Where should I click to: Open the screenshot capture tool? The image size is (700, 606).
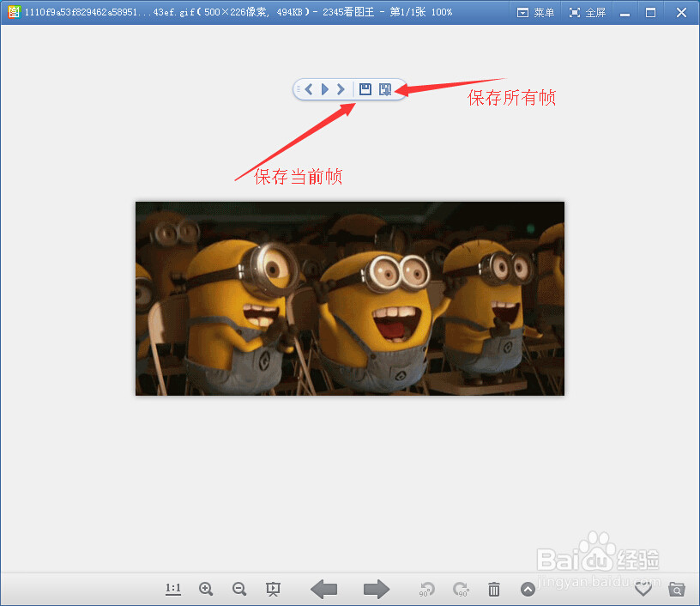pyautogui.click(x=677, y=589)
